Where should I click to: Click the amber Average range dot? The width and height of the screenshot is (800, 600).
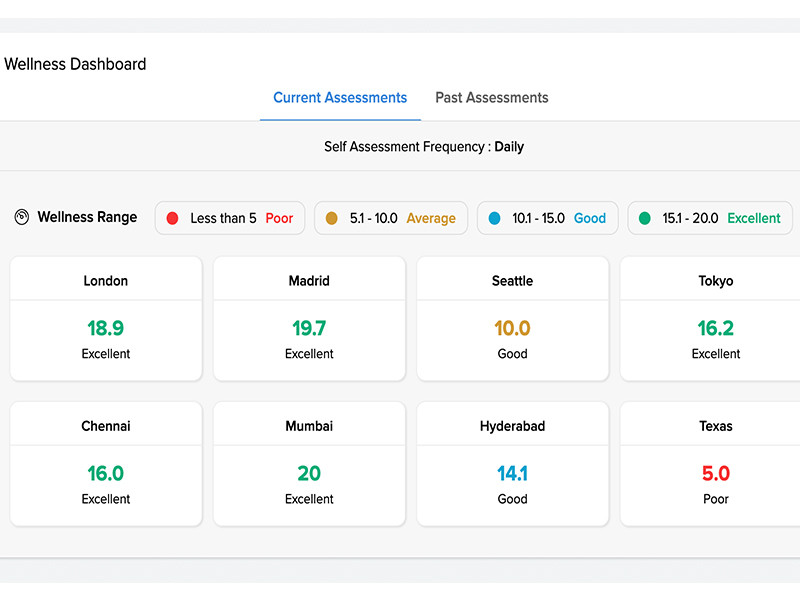[x=332, y=218]
